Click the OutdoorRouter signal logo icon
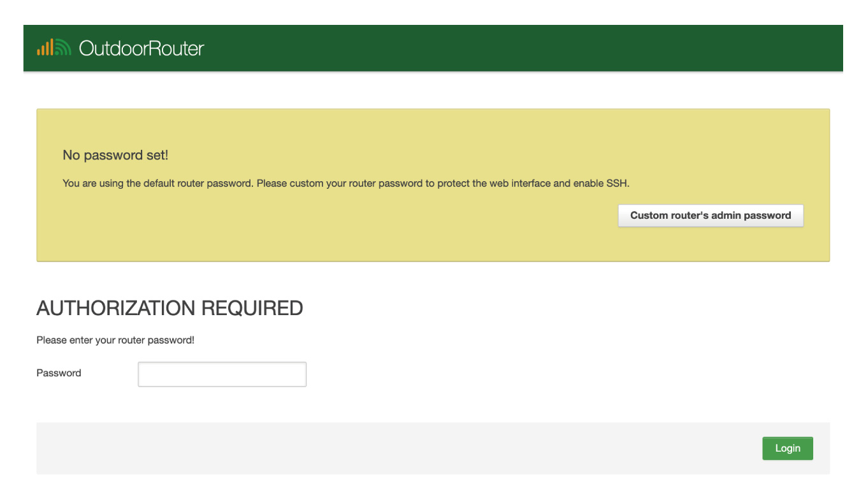868x488 pixels. (54, 48)
